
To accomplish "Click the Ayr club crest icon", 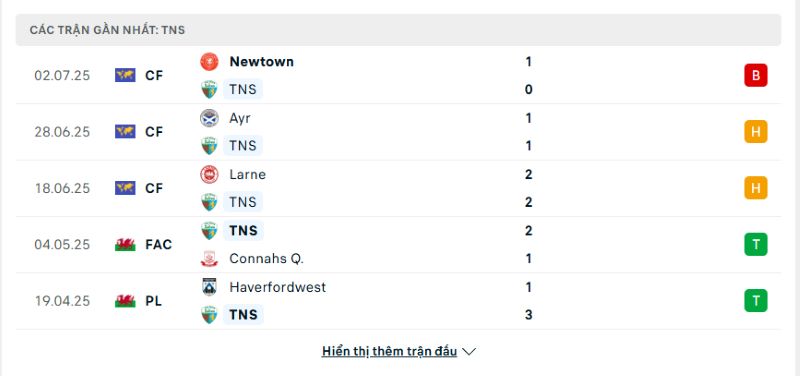I will coord(209,118).
